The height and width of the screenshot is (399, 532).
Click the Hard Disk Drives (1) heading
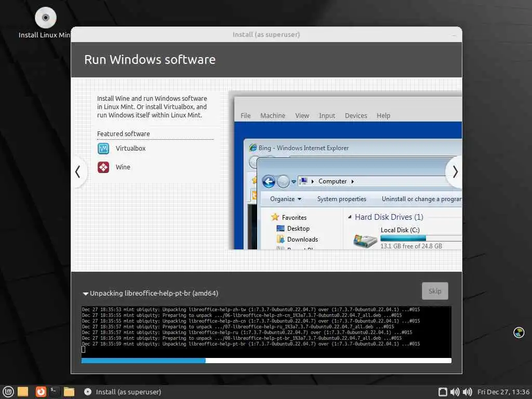[389, 217]
